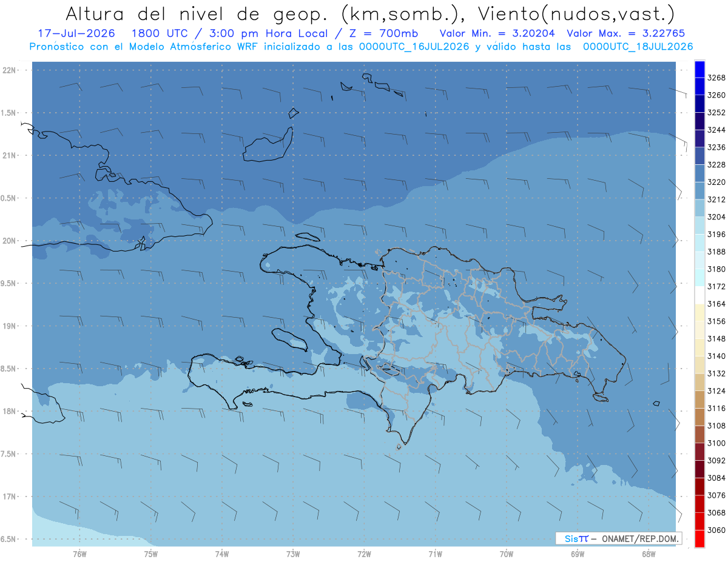This screenshot has height=562, width=728.
Task: Click the '8.5N' latitude label
Action: 9,369
